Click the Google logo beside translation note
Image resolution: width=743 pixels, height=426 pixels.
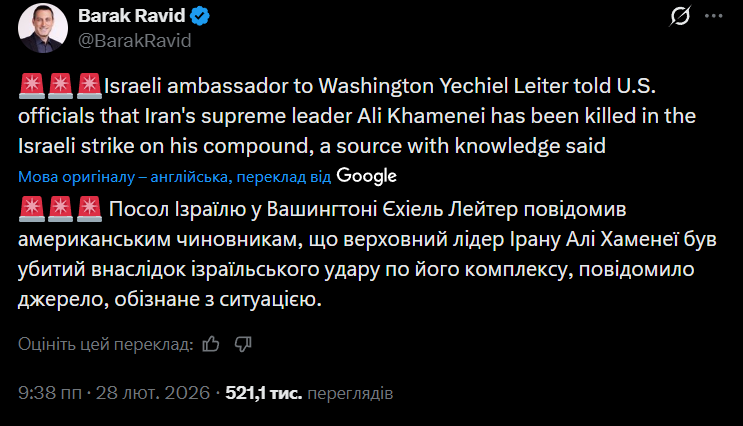coord(367,175)
